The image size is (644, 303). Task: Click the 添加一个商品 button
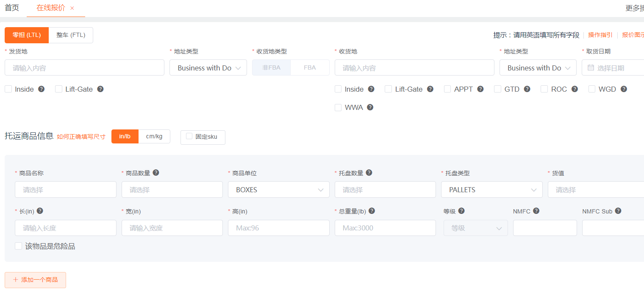coord(35,280)
